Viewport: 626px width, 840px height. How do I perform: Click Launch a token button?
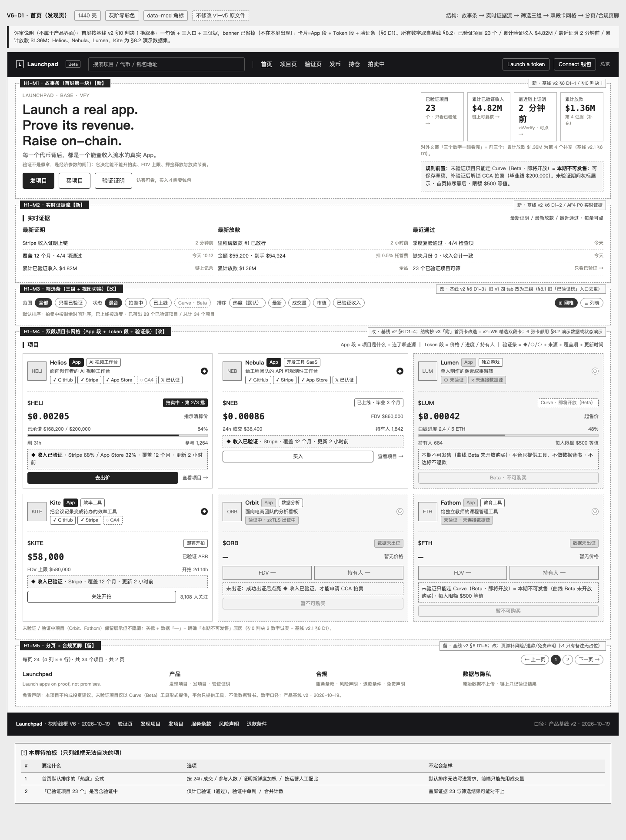(x=526, y=64)
